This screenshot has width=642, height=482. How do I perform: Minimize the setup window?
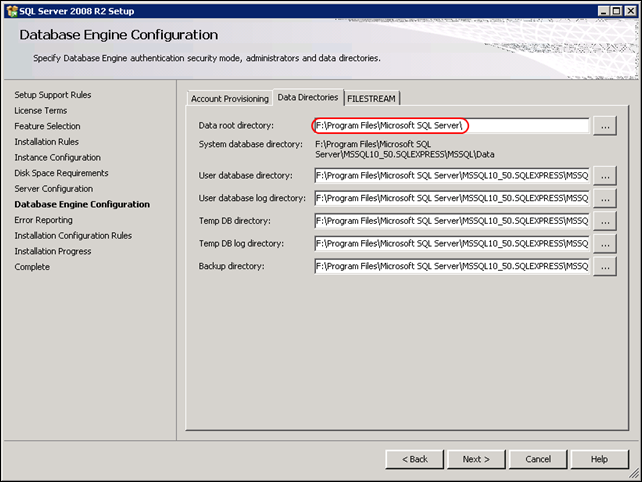pos(603,11)
